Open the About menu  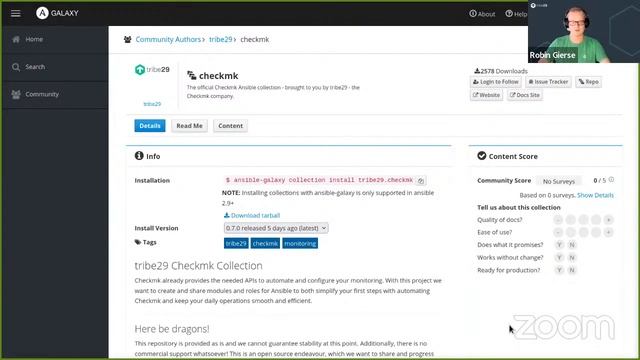pos(482,13)
